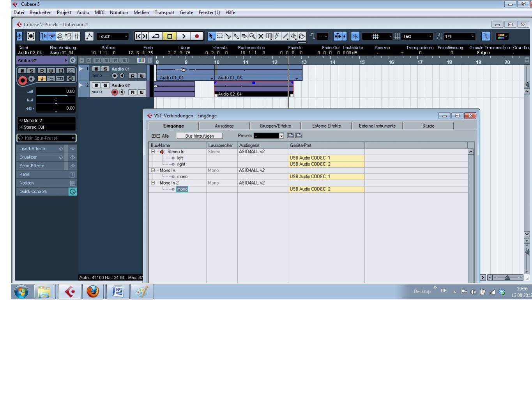
Task: Select the Range Selection tool
Action: click(x=220, y=36)
